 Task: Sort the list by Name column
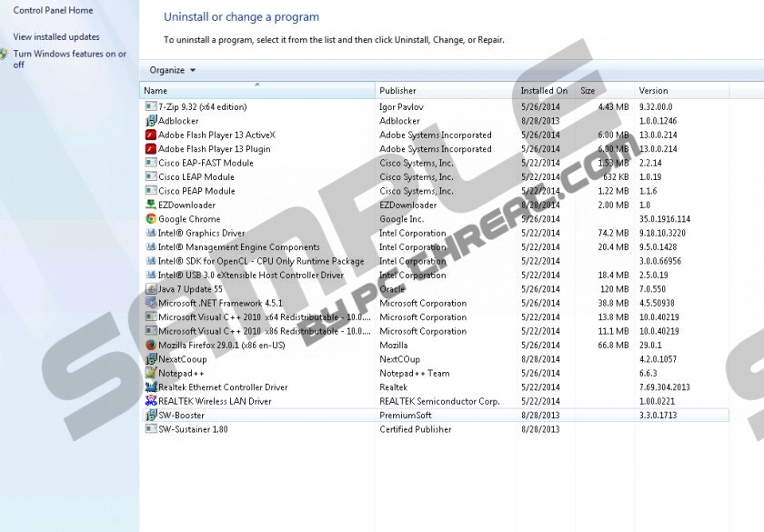(x=257, y=91)
